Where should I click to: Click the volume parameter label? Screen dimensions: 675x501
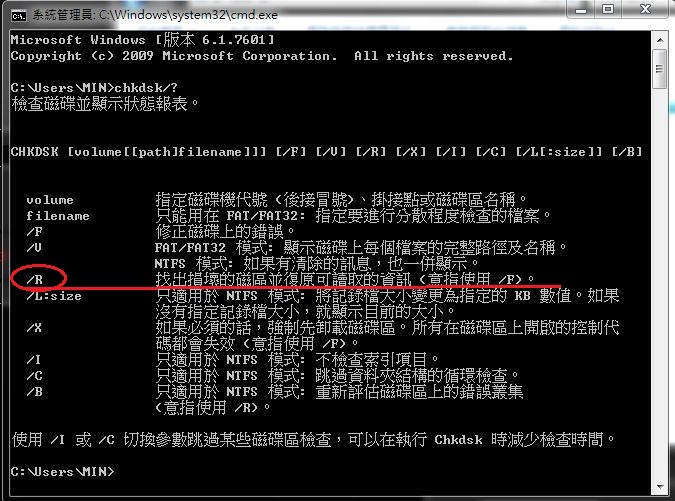50,200
